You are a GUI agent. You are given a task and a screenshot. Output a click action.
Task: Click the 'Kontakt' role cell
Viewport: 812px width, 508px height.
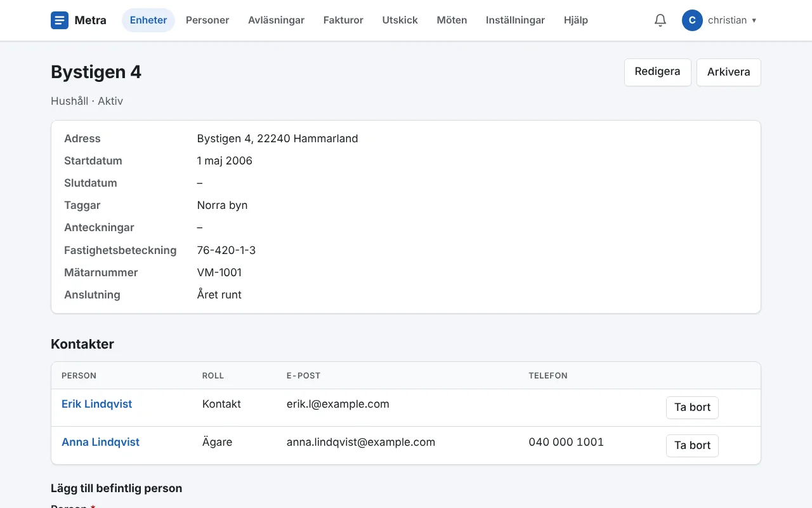click(x=221, y=404)
